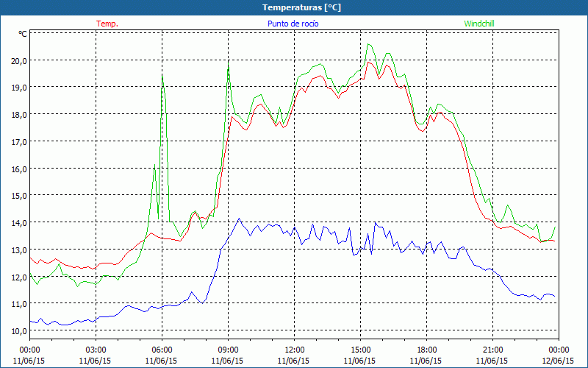This screenshot has height=368, width=588.
Task: Click the 11,0 y-axis value
Action: [x=19, y=304]
